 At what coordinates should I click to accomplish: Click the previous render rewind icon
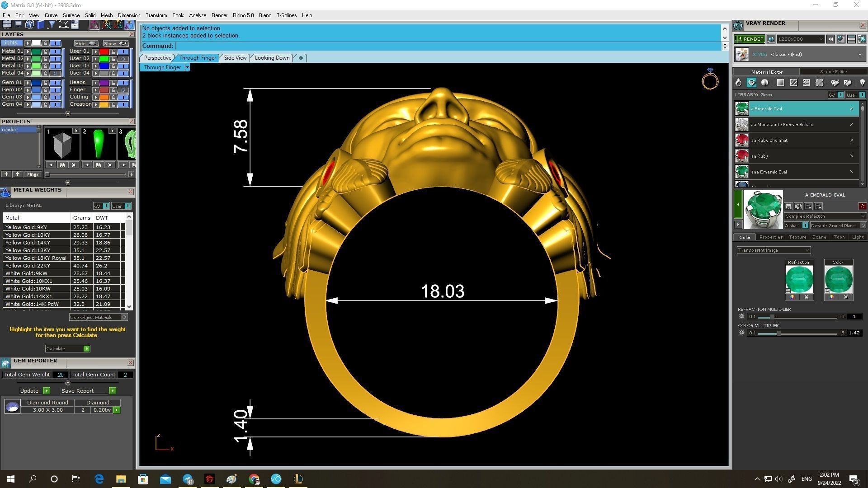coord(830,39)
